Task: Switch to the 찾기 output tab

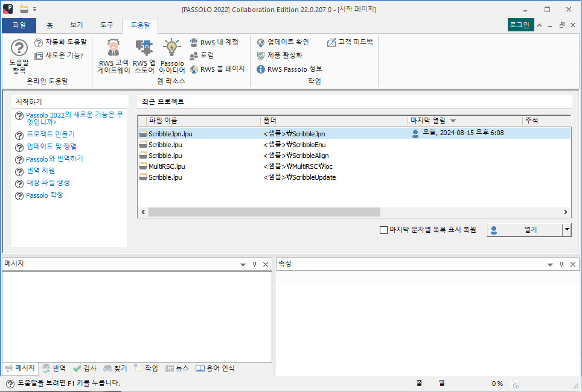Action: coord(115,368)
